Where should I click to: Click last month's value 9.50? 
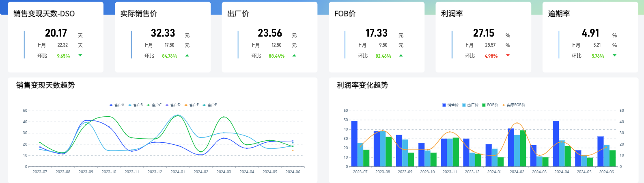(x=383, y=45)
